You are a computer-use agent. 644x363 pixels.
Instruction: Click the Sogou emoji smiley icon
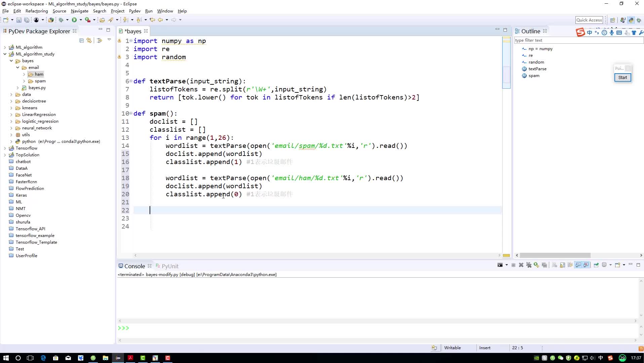[x=604, y=33]
